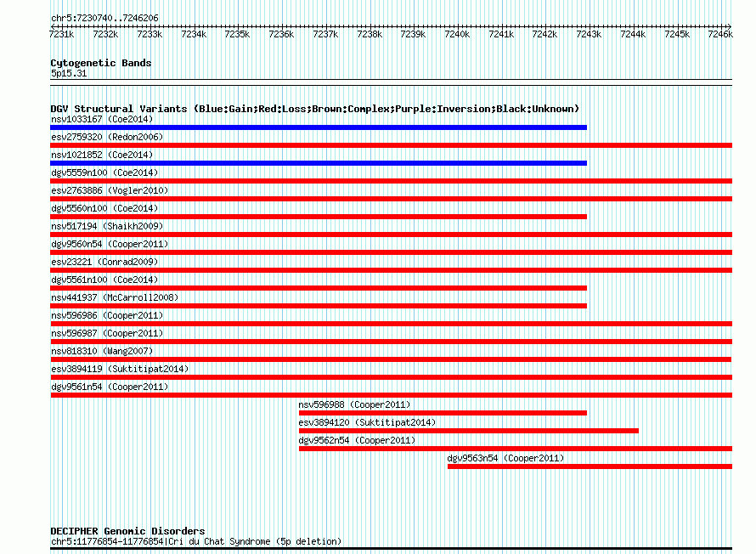Click the DGV Structural Variants track title

click(315, 109)
